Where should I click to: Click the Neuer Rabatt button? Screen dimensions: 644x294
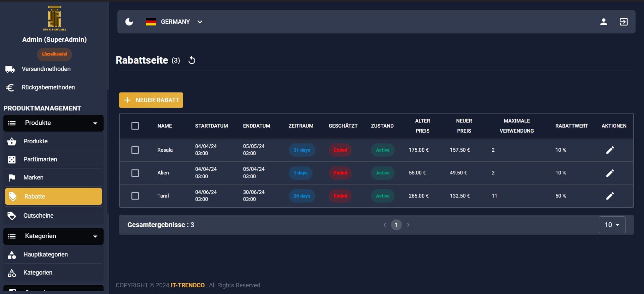(x=151, y=100)
